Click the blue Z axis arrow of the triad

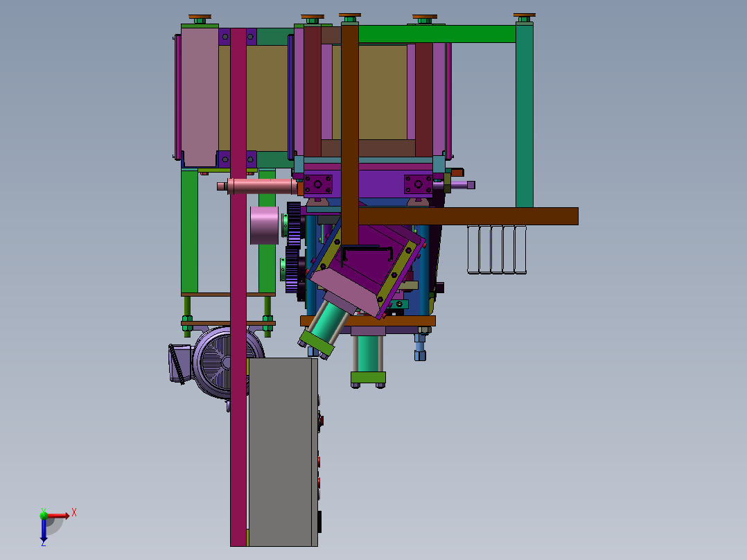pos(44,530)
